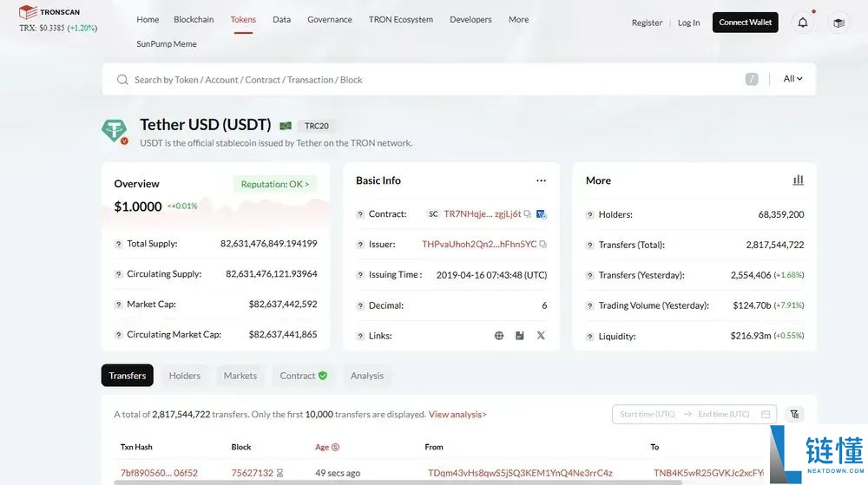Click the End time (UTC) field
The width and height of the screenshot is (868, 485).
coord(724,414)
